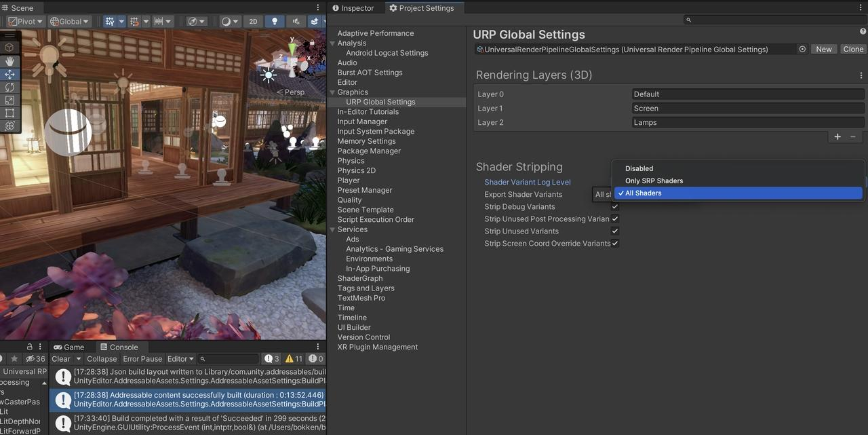Image resolution: width=868 pixels, height=435 pixels.
Task: Focus the Project Settings search field
Action: click(x=774, y=20)
